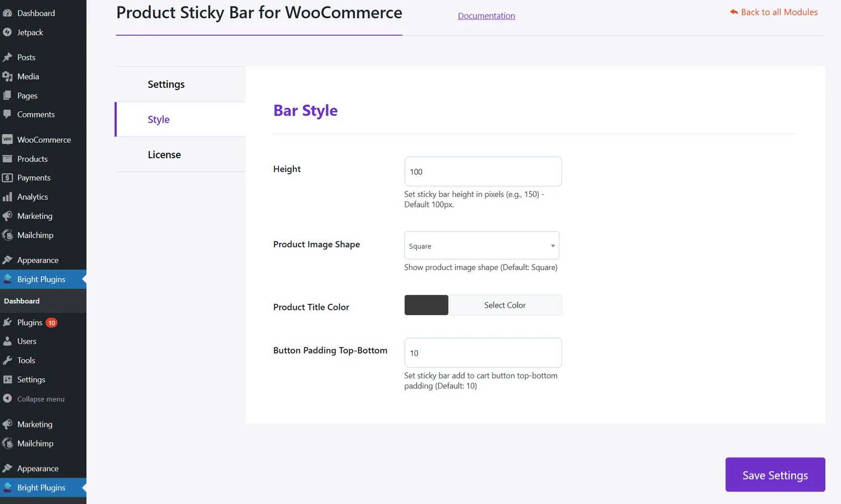
Task: Click the 'Set sticky bar add to cart' hint
Action: [481, 381]
